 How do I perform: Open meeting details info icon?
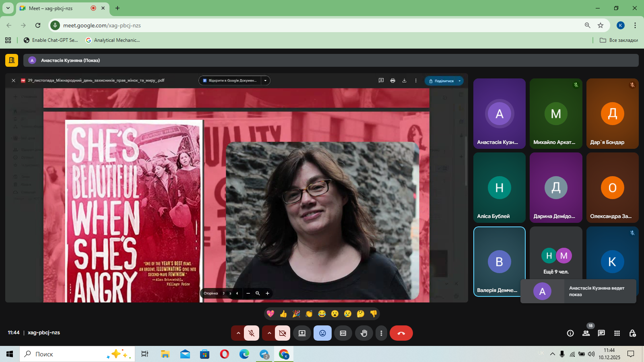point(570,333)
